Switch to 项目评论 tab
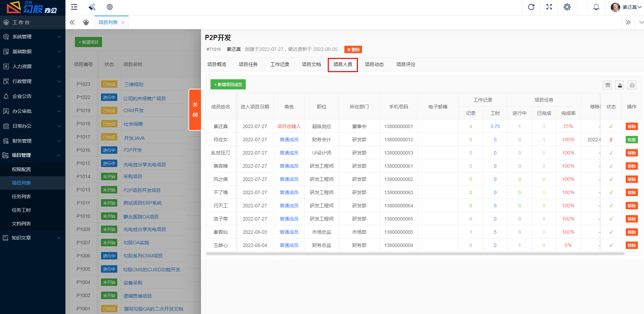 point(406,64)
